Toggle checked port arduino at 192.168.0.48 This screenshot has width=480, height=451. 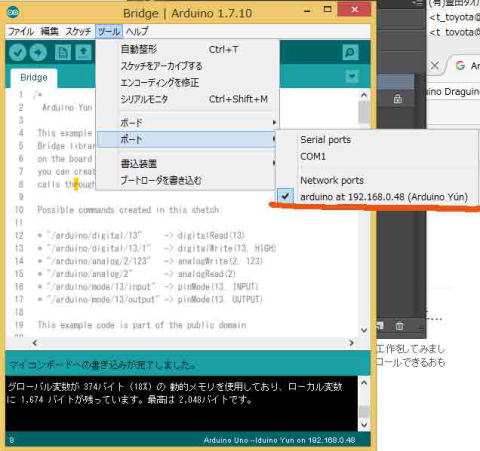pyautogui.click(x=377, y=197)
